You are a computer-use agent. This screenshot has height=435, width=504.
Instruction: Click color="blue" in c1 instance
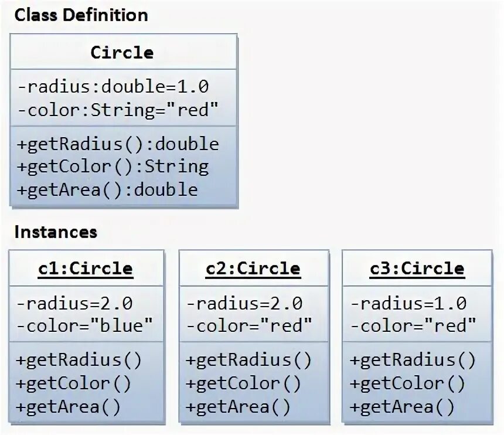pos(84,326)
